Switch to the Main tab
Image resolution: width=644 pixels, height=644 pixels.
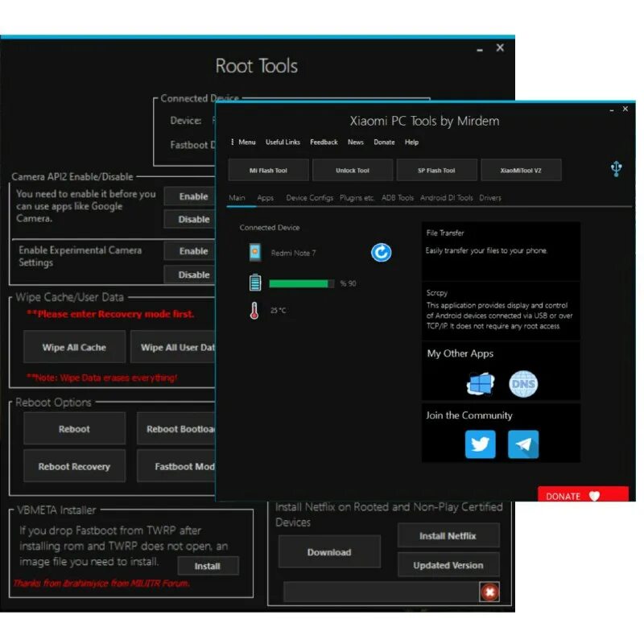237,197
